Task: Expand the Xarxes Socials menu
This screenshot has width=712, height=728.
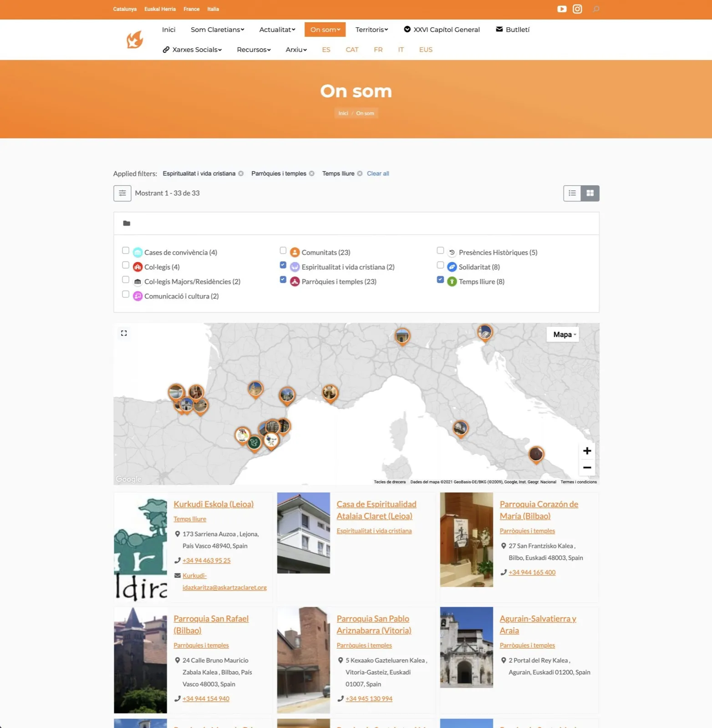Action: point(192,50)
